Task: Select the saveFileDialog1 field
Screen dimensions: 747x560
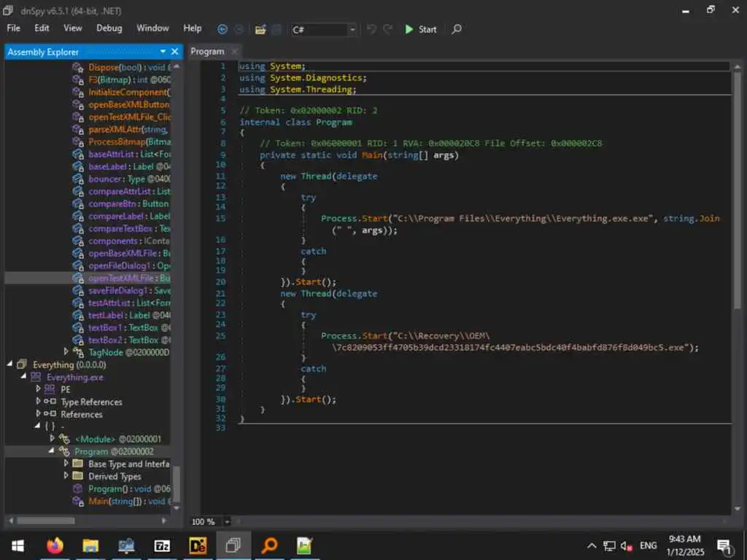Action: tap(128, 290)
